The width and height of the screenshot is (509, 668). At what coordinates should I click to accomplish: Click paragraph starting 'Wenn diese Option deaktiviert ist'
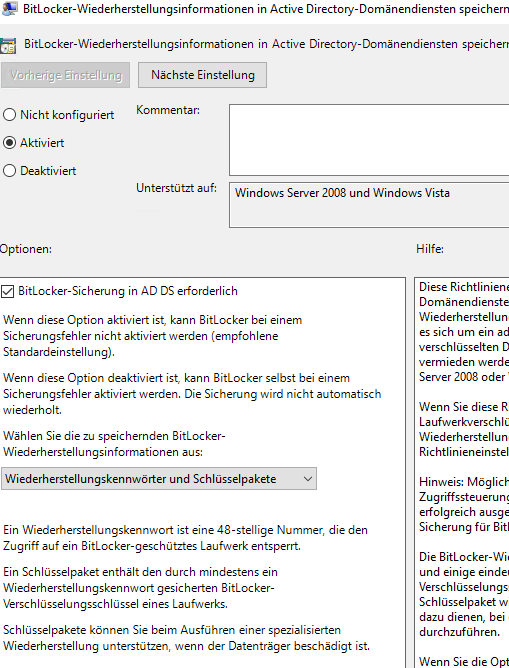click(x=192, y=394)
